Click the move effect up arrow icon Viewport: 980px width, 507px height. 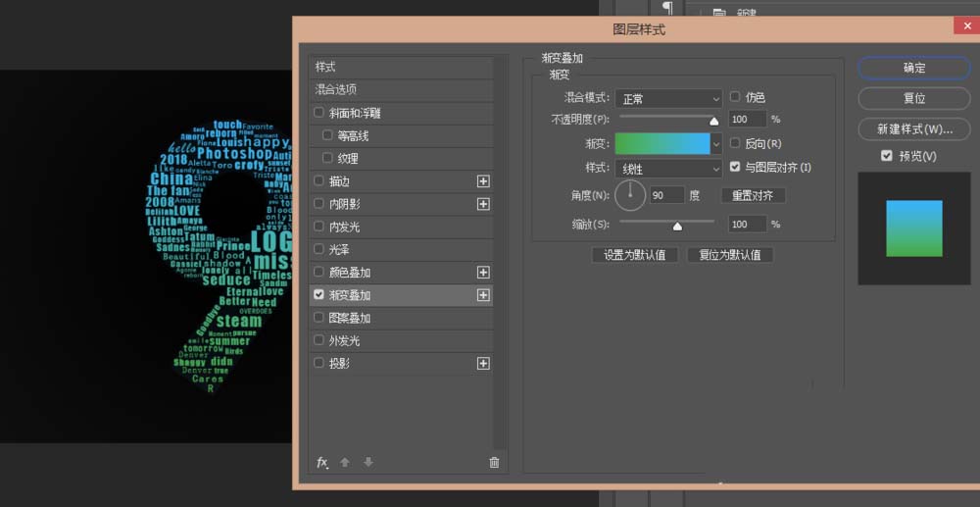pyautogui.click(x=345, y=463)
